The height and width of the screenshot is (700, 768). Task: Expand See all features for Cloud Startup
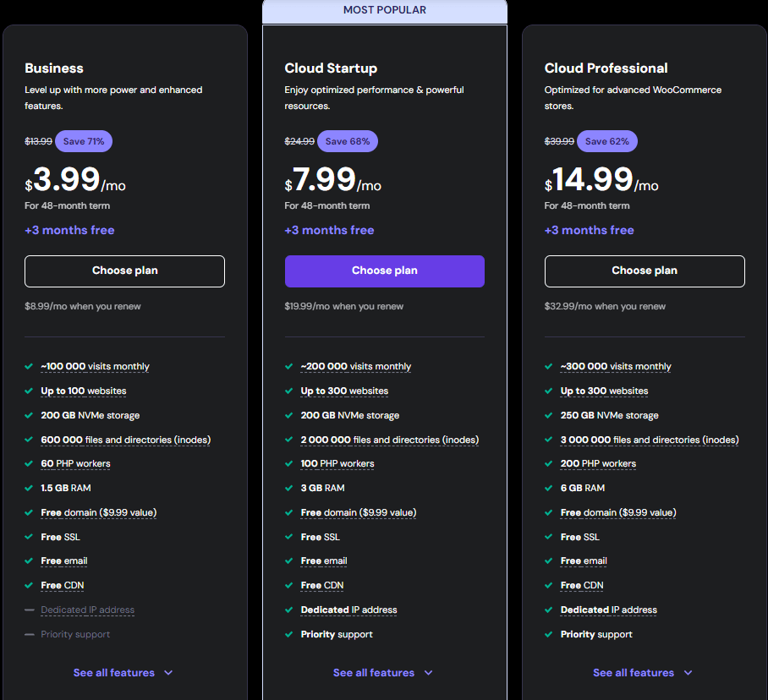pos(382,673)
